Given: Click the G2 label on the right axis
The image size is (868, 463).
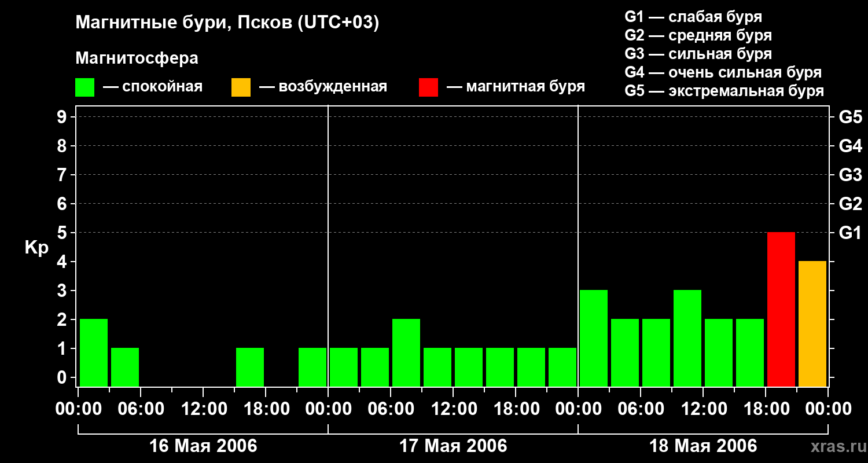Looking at the screenshot, I should [x=851, y=204].
